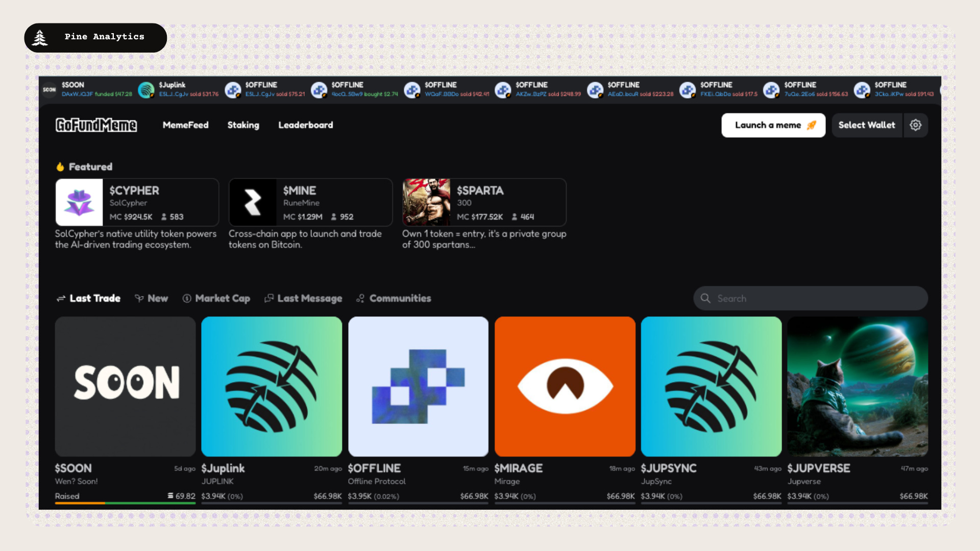980x551 pixels.
Task: Open the settings gear icon
Action: click(x=915, y=125)
